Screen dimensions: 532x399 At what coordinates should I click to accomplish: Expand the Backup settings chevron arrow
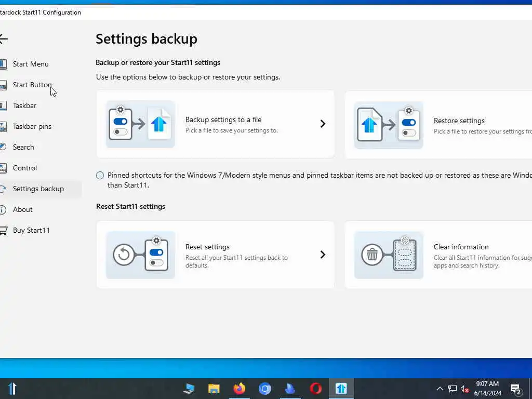(x=323, y=124)
